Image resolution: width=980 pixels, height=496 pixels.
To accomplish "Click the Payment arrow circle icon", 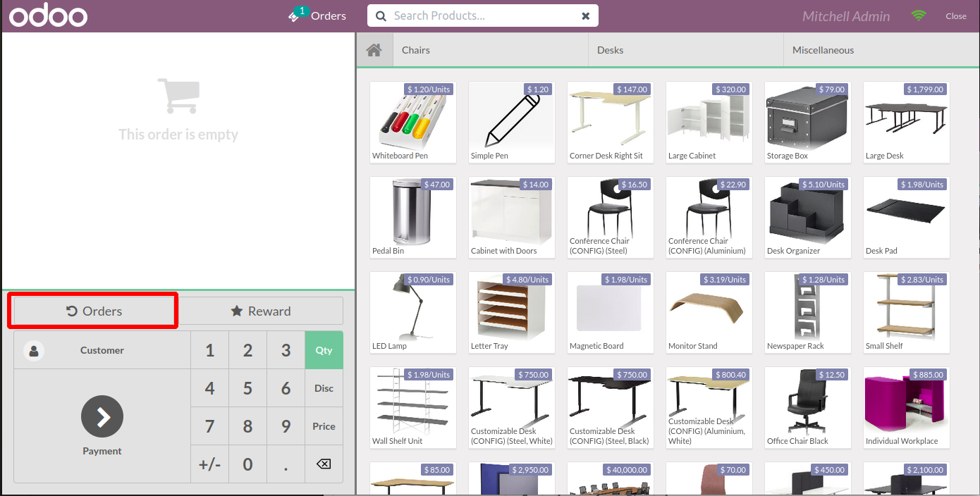I will click(x=102, y=416).
